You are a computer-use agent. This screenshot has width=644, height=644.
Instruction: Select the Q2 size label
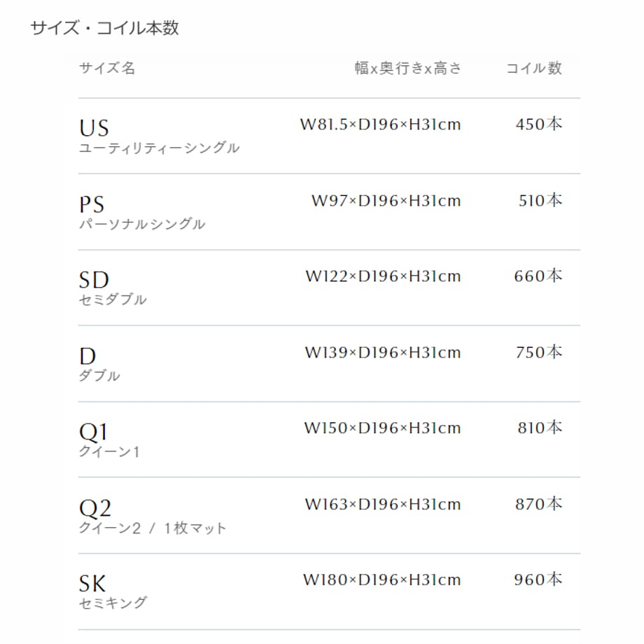(95, 508)
